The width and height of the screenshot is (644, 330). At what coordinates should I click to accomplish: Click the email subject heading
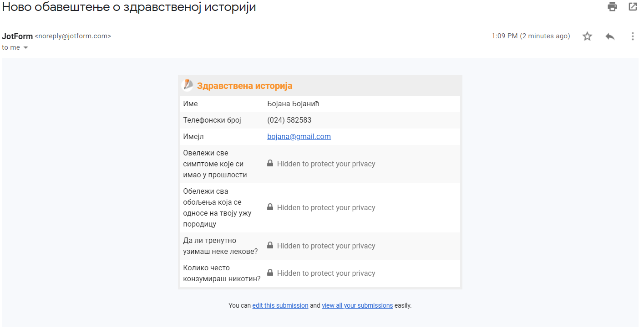click(129, 7)
